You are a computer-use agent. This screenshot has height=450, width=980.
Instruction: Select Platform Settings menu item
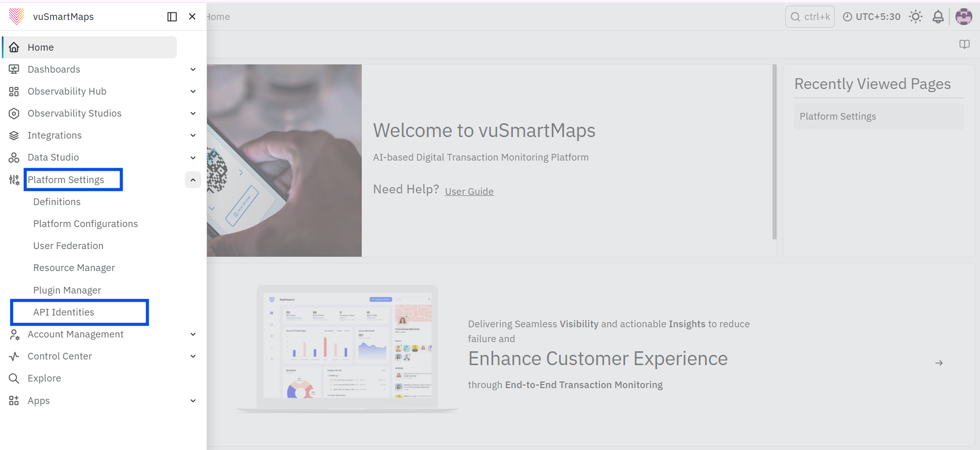(x=66, y=180)
